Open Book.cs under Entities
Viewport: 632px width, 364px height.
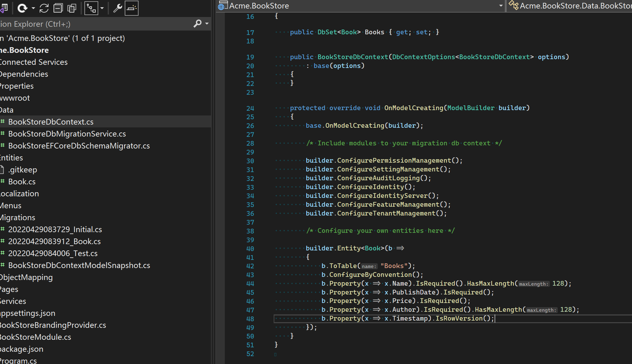tap(22, 182)
